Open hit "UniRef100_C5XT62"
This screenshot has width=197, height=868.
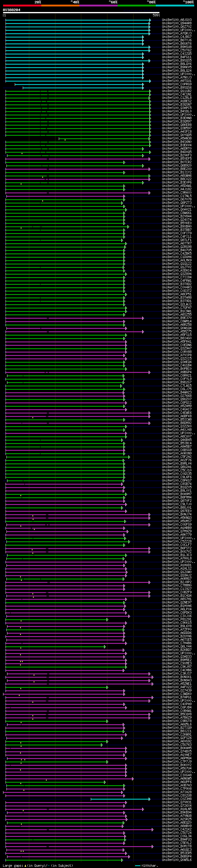click(177, 50)
